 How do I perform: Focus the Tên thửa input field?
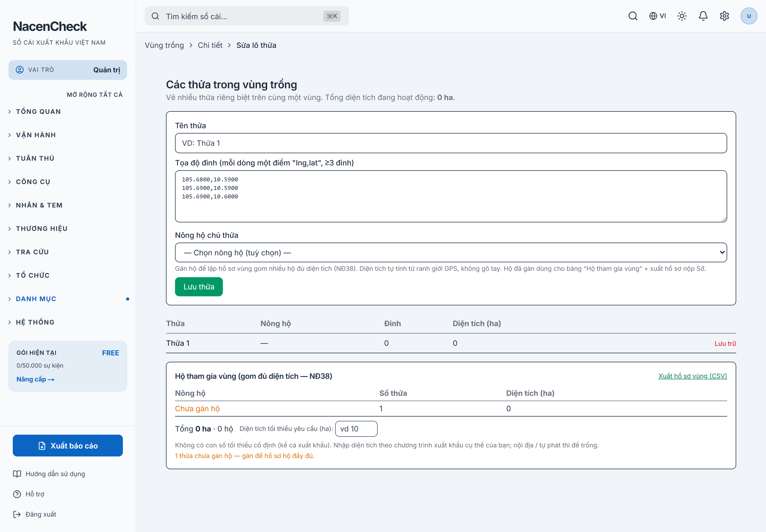tap(451, 143)
